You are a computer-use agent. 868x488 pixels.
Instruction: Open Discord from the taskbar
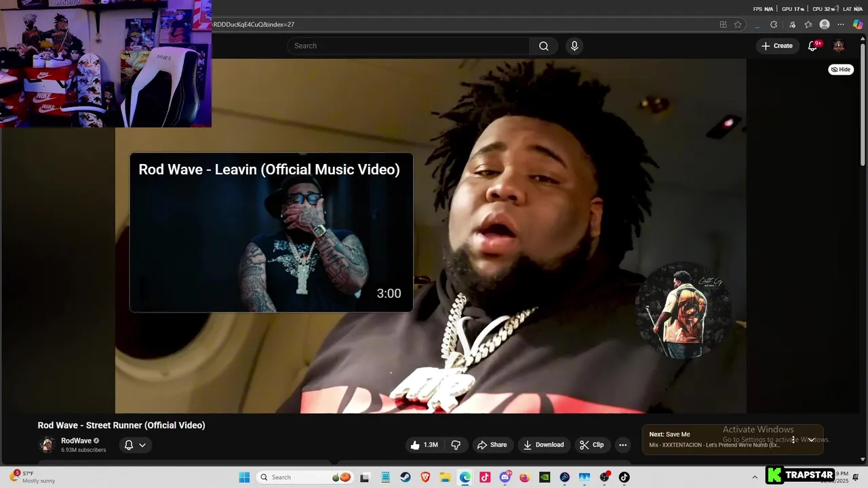tap(505, 477)
